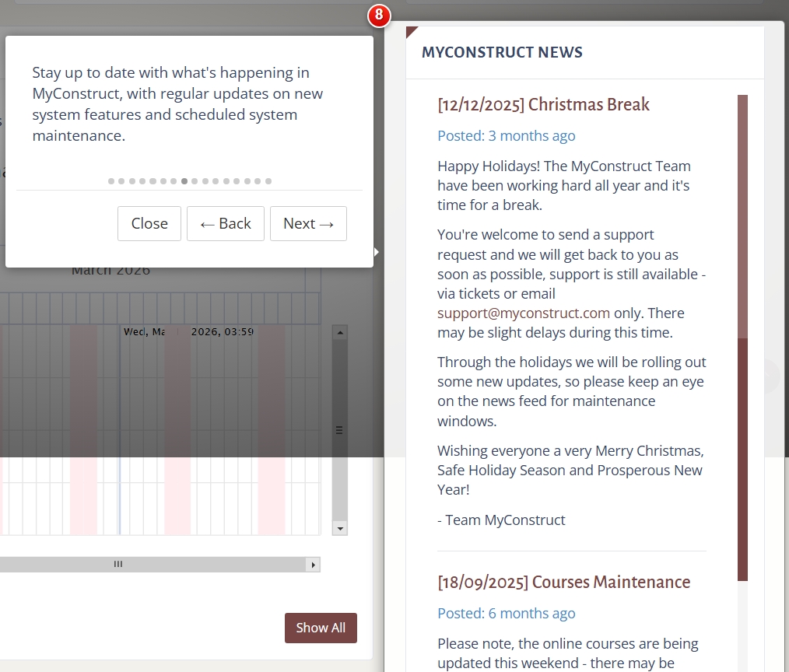789x672 pixels.
Task: Advance the tour using "Next →"
Action: (x=308, y=223)
